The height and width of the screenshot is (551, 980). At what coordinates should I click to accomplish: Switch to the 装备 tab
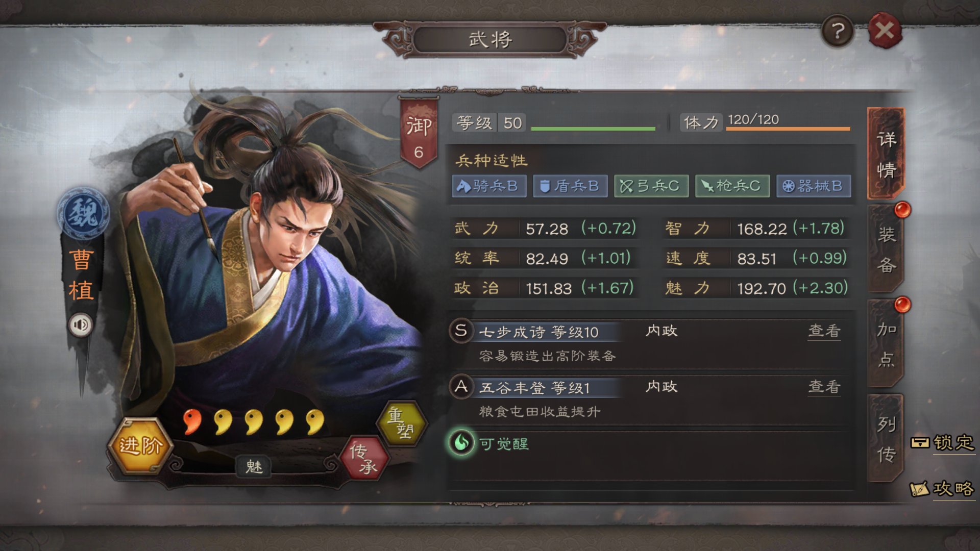[886, 250]
